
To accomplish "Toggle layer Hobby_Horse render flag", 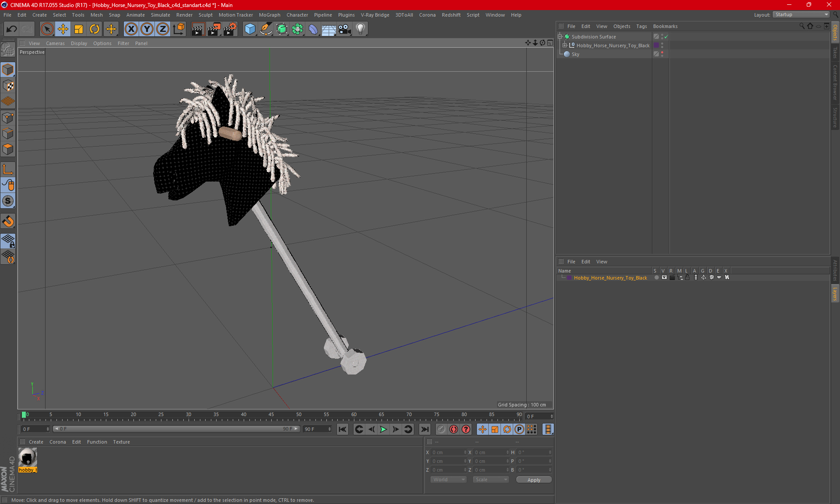I will 672,277.
